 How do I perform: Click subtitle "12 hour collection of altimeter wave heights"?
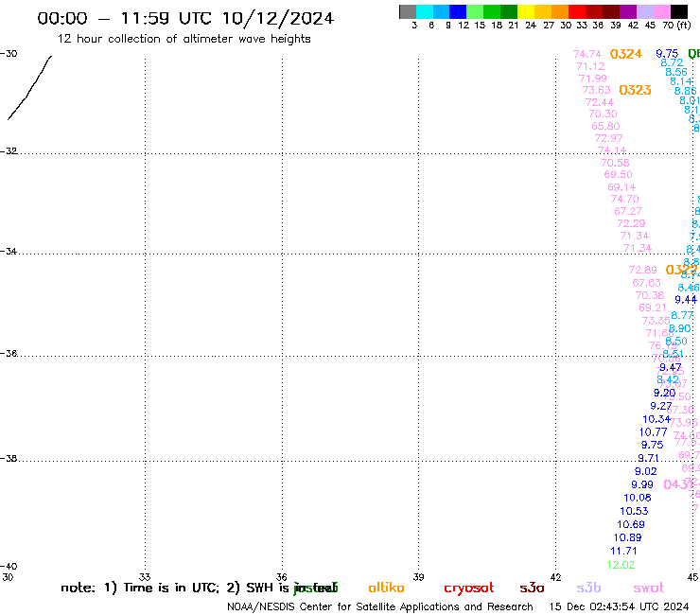(184, 39)
